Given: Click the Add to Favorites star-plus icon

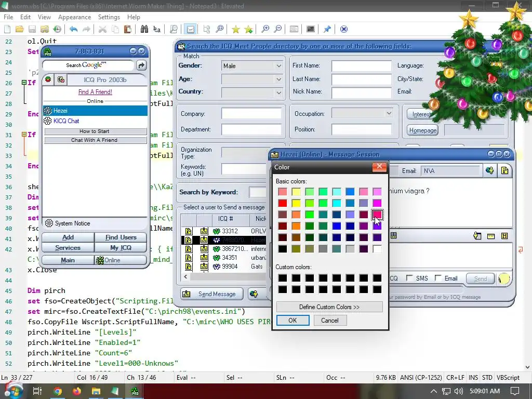Looking at the screenshot, I should tap(249, 29).
